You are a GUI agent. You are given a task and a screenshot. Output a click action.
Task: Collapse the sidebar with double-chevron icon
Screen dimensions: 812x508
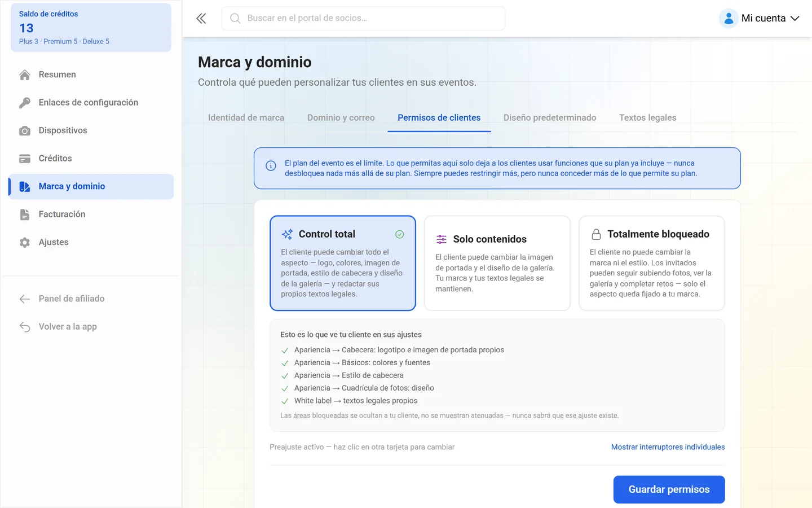[201, 19]
